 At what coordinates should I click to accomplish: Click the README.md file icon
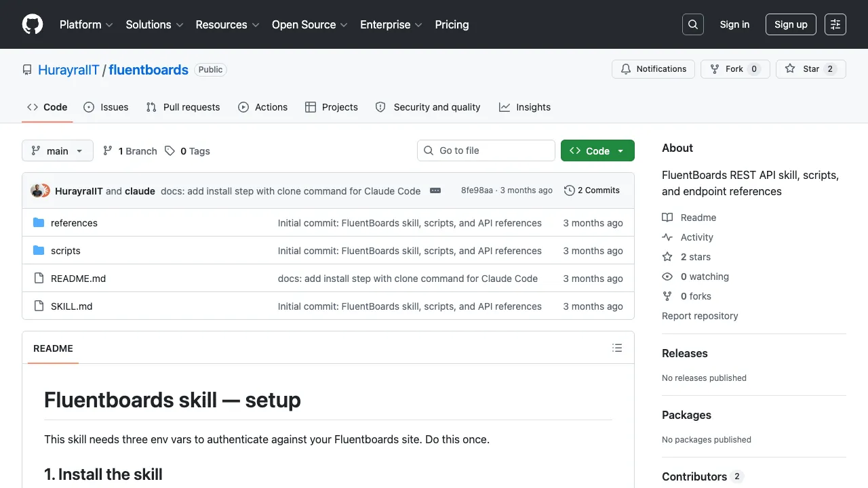(x=39, y=279)
